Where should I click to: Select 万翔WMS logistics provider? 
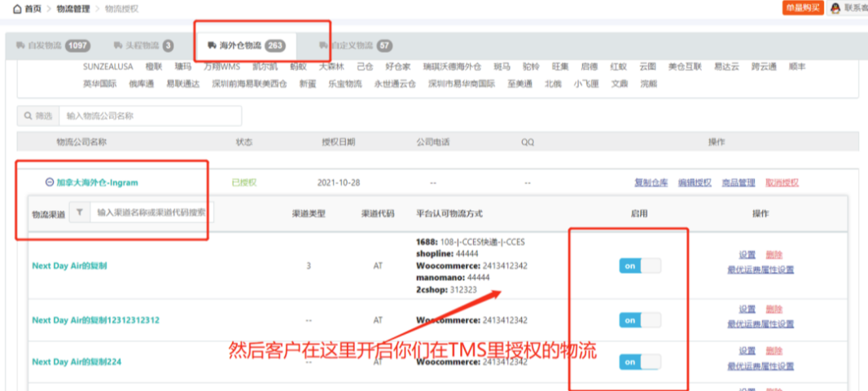pyautogui.click(x=222, y=67)
